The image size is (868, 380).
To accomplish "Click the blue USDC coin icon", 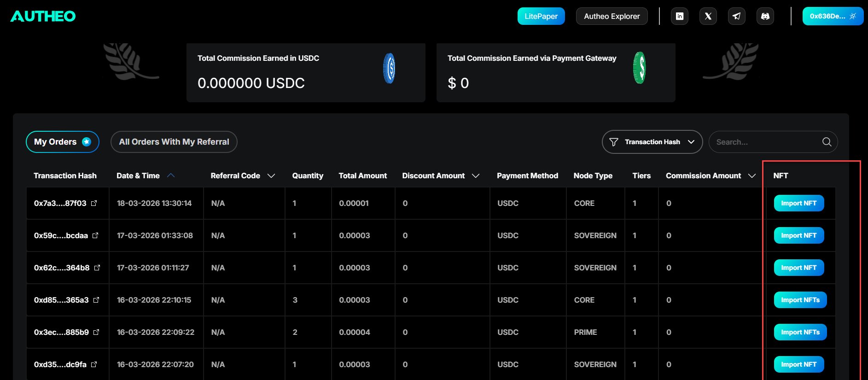I will (x=389, y=68).
